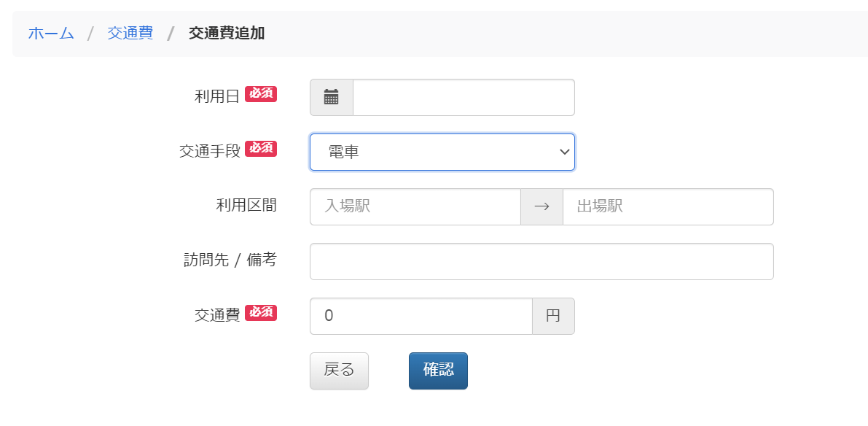Focus the 出場駅 input field
868x426 pixels.
(668, 206)
